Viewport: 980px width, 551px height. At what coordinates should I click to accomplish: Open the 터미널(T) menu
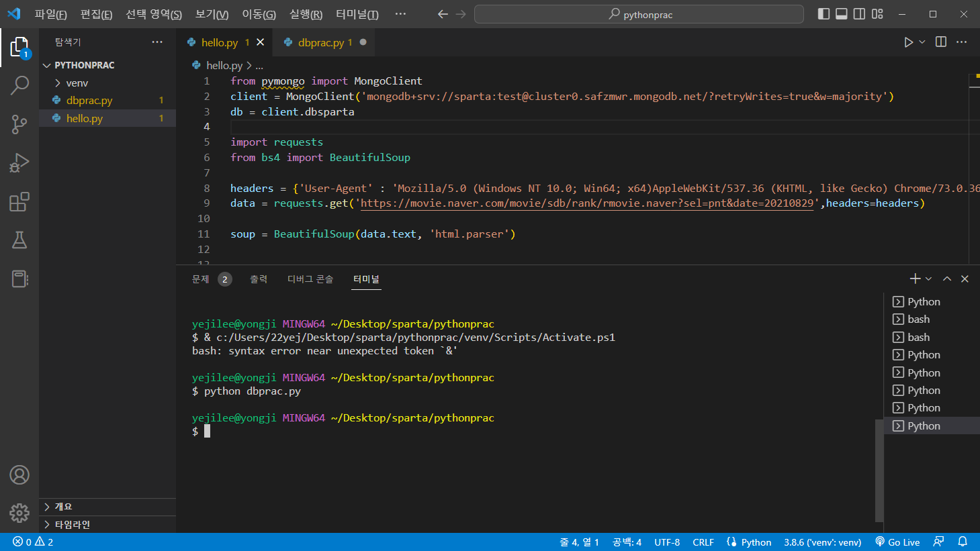tap(357, 14)
